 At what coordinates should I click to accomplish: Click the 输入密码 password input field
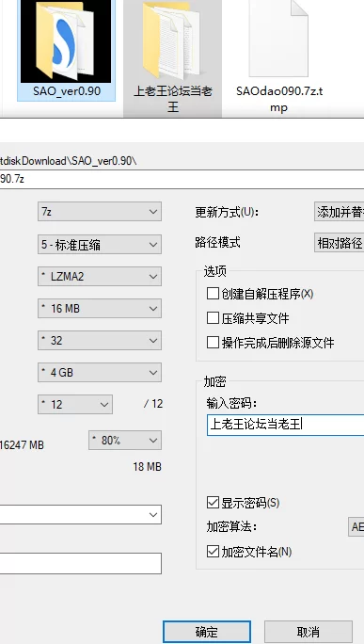coord(286,425)
